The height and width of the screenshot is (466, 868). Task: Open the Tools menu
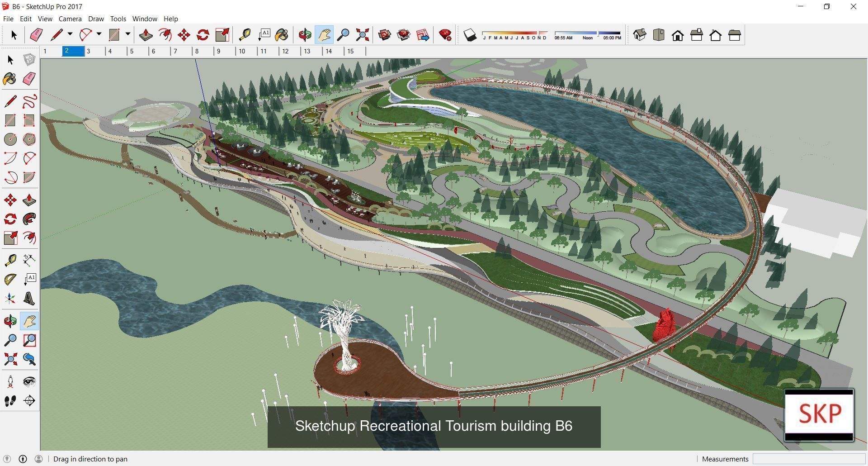118,19
